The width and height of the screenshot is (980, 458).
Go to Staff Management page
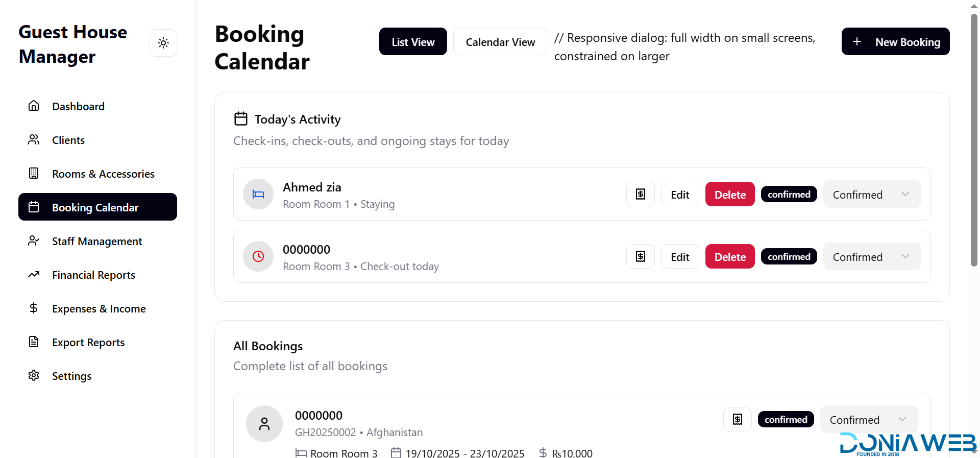[97, 242]
